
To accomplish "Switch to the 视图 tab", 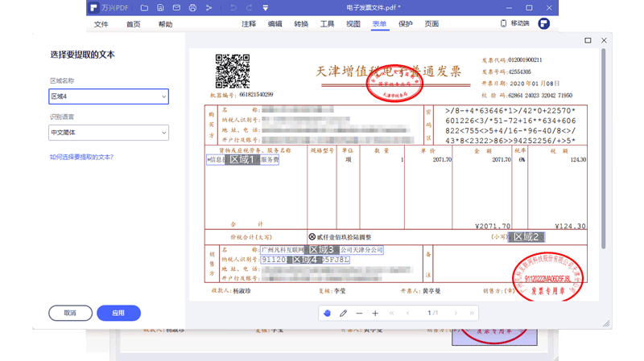I will tap(353, 24).
